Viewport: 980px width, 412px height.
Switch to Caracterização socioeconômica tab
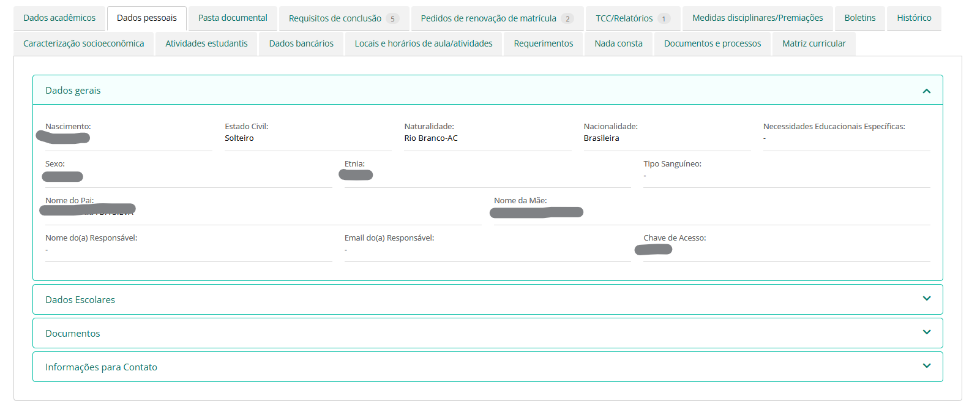click(x=84, y=43)
